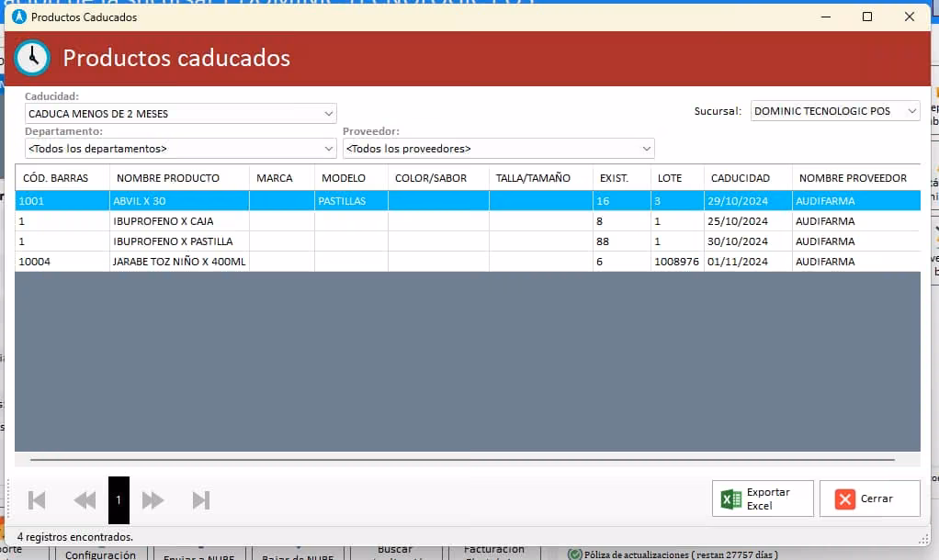Select the IBUPROFENO X CAJA row
Image resolution: width=939 pixels, height=560 pixels.
(x=468, y=221)
